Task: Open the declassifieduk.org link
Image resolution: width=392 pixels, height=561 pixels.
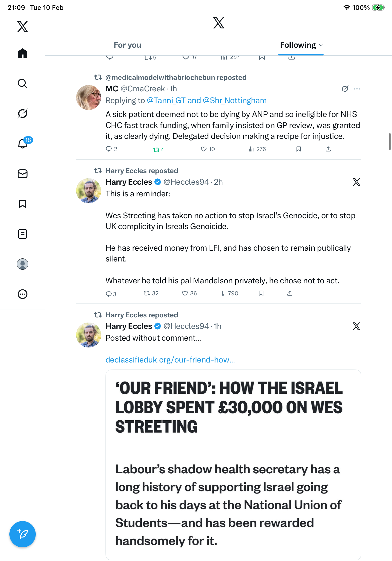Action: 170,360
